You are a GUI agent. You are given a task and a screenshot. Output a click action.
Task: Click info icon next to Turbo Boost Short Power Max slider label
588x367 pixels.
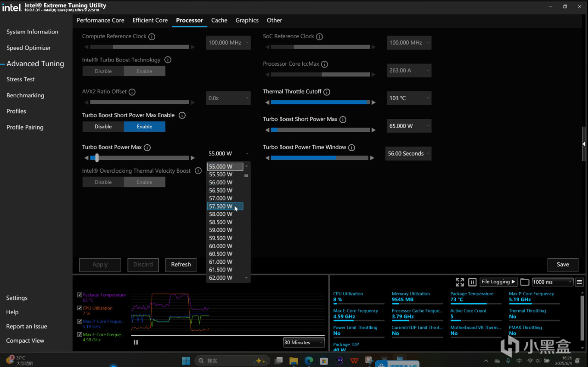(343, 119)
